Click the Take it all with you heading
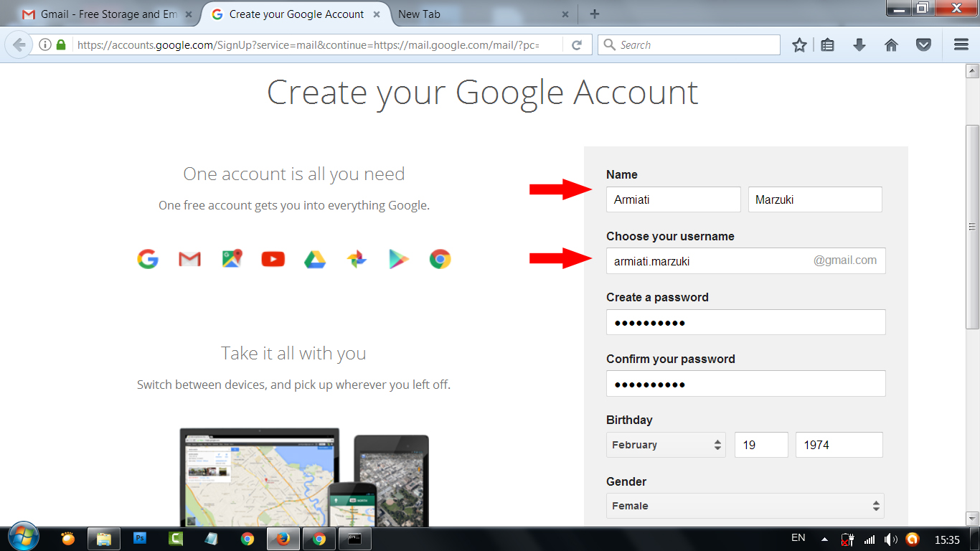This screenshot has width=980, height=551. click(294, 354)
